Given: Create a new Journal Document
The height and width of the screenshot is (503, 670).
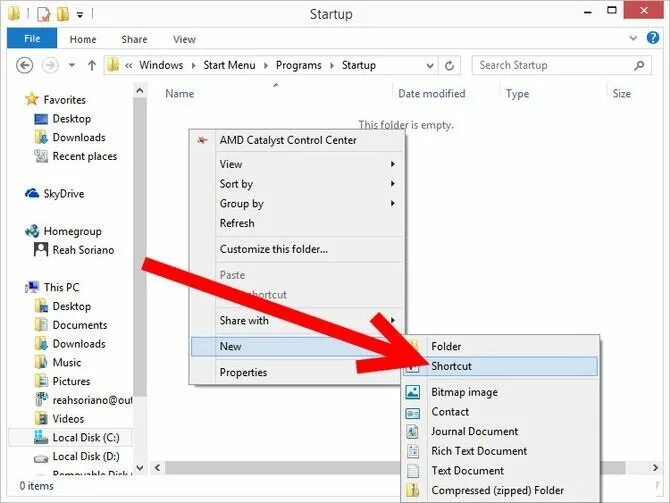Looking at the screenshot, I should [500, 431].
